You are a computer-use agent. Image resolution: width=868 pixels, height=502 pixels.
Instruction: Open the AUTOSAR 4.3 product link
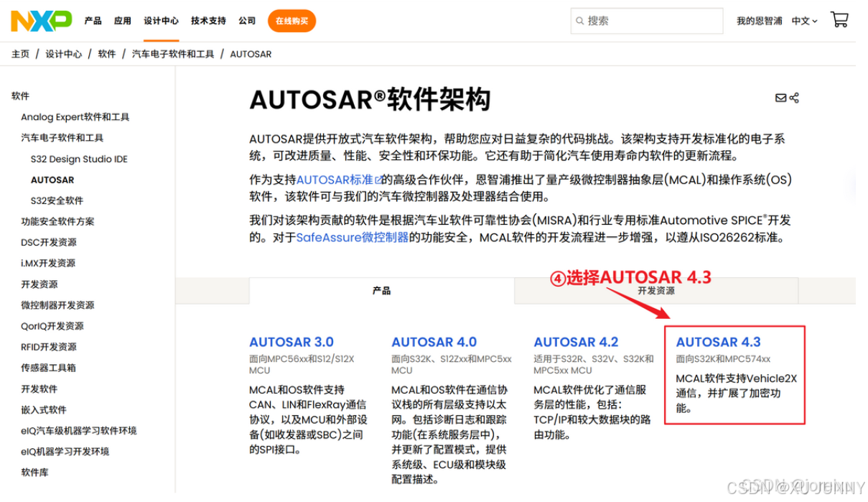718,342
